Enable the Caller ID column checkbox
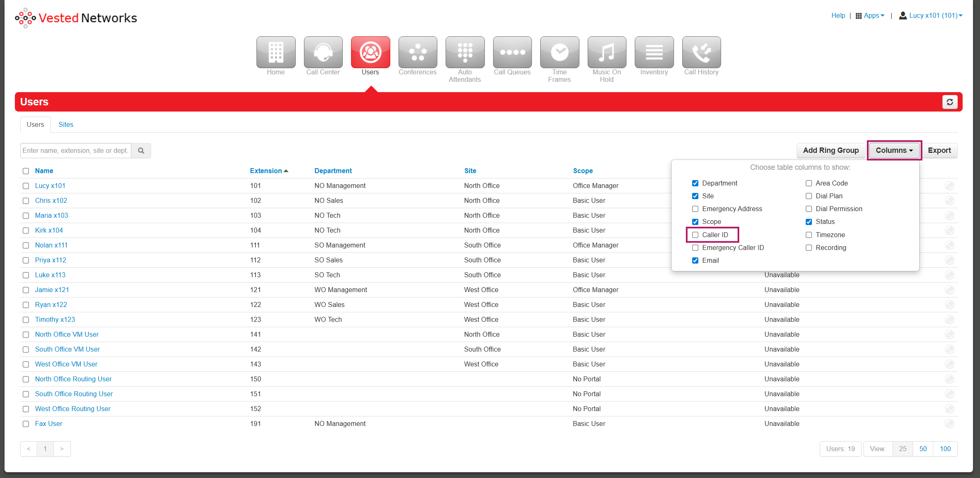Screen dimensions: 980x478 (695, 235)
